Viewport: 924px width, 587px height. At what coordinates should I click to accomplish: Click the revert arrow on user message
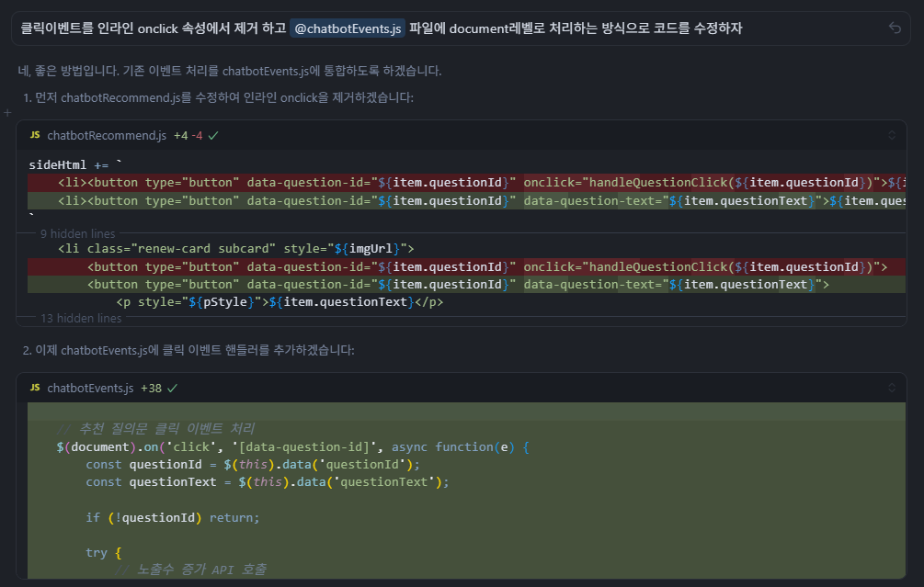point(895,28)
